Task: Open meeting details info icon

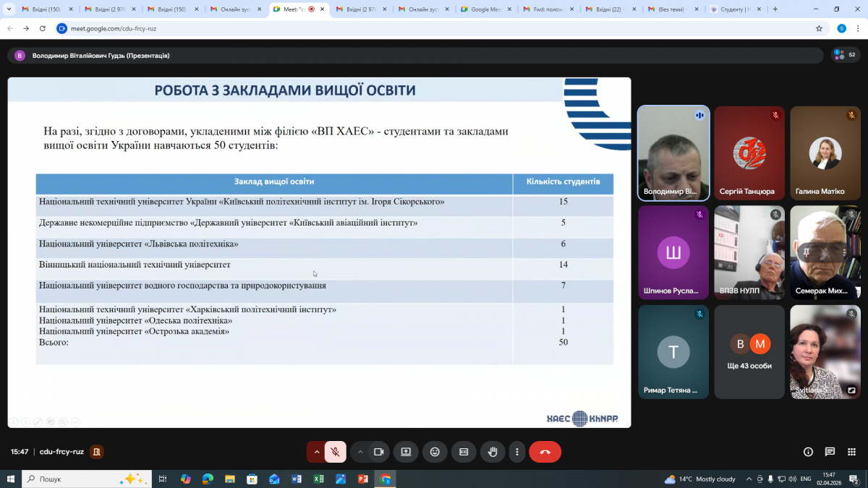Action: pos(808,452)
